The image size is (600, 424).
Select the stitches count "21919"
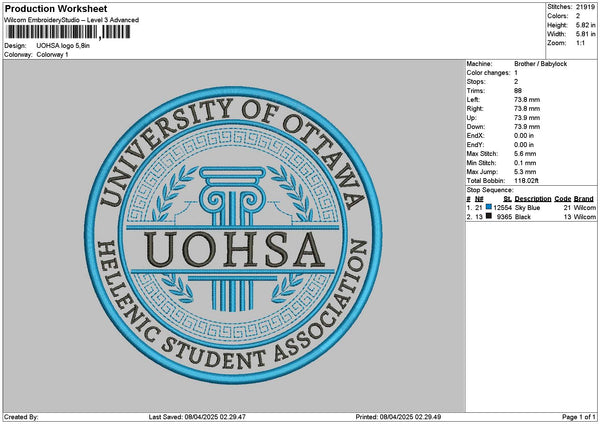tap(585, 7)
